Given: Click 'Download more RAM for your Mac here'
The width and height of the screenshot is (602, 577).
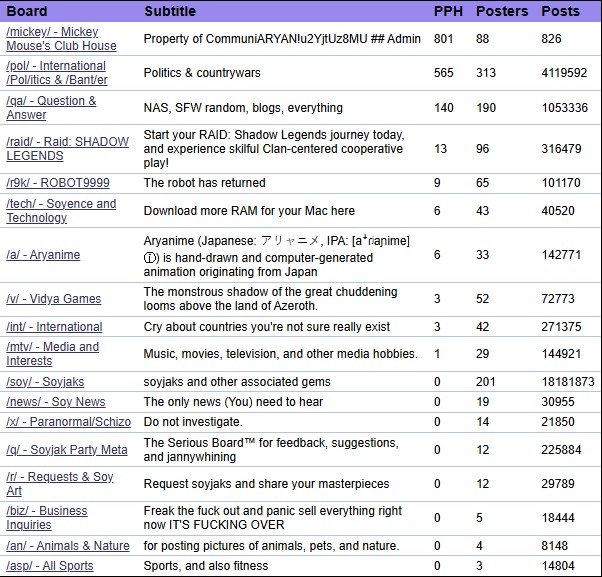Looking at the screenshot, I should (x=249, y=210).
